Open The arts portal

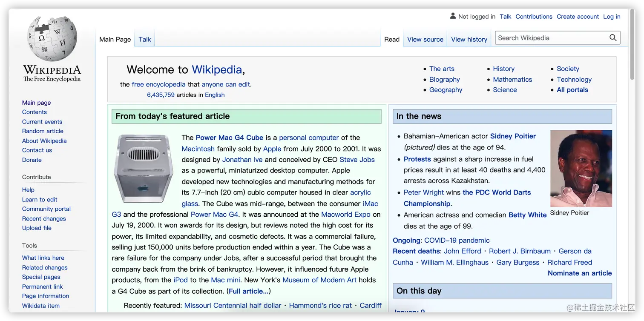pos(442,69)
